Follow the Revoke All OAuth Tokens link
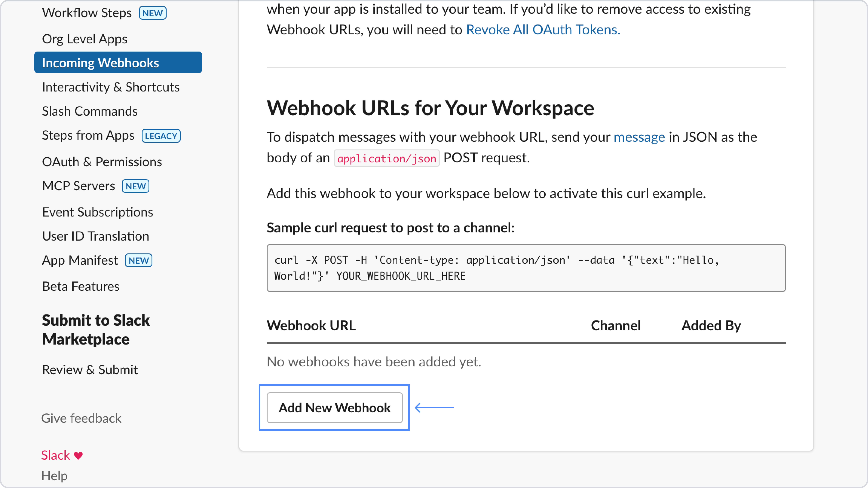 (x=543, y=30)
